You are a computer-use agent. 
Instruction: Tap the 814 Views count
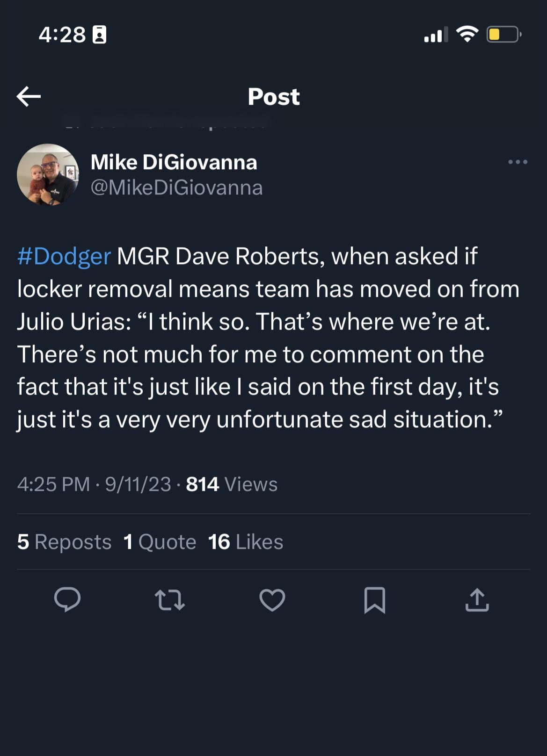[x=232, y=484]
